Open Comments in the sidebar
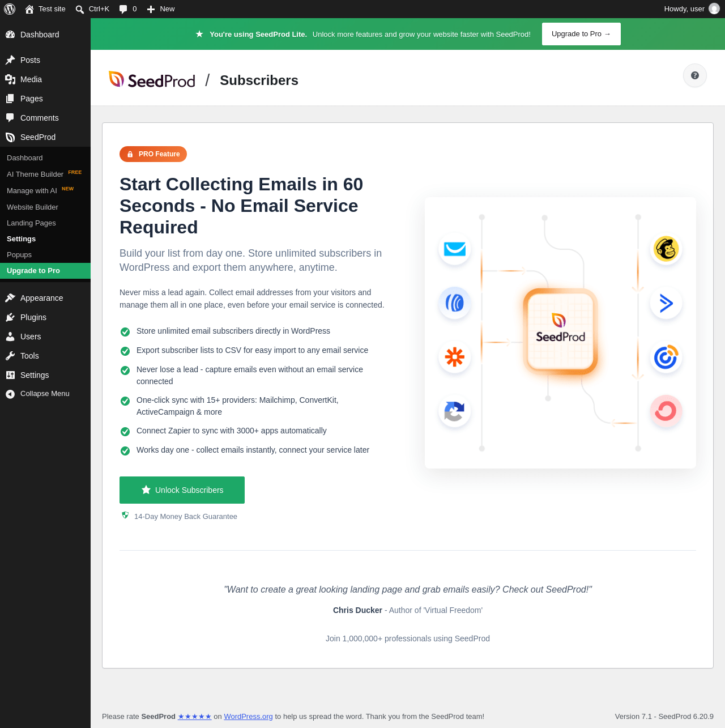The image size is (725, 728). (x=45, y=118)
